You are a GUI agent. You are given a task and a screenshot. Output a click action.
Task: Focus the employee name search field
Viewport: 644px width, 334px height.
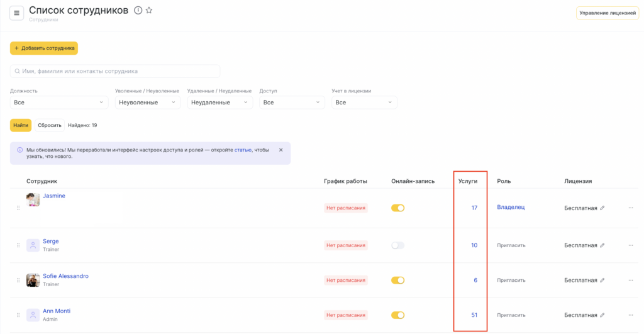point(115,71)
